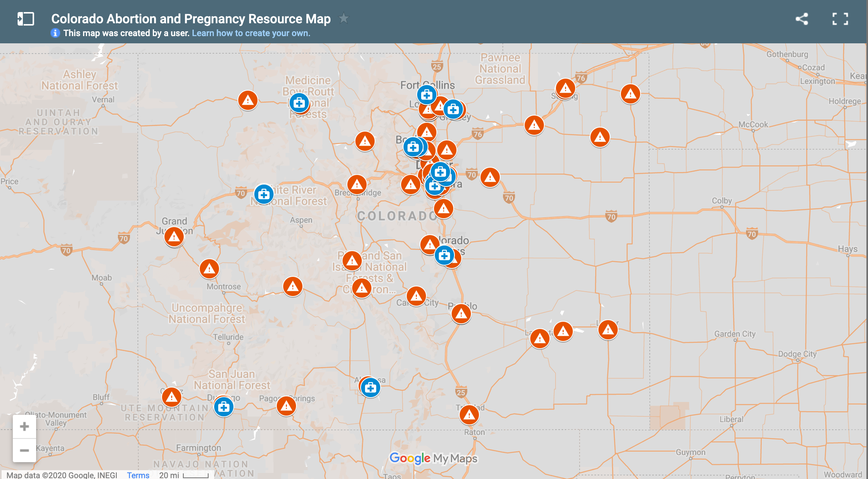Zoom in on the map with plus button
This screenshot has height=479, width=868.
click(24, 426)
